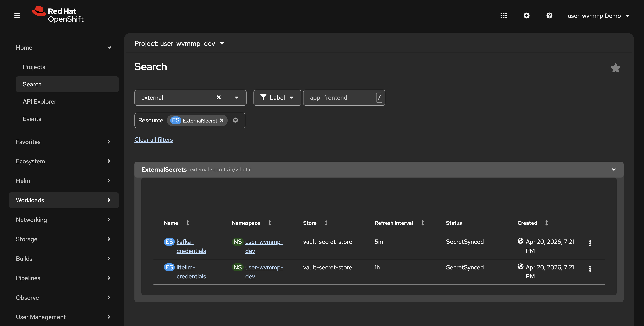Clear the external resource search text
The image size is (644, 326).
(219, 97)
